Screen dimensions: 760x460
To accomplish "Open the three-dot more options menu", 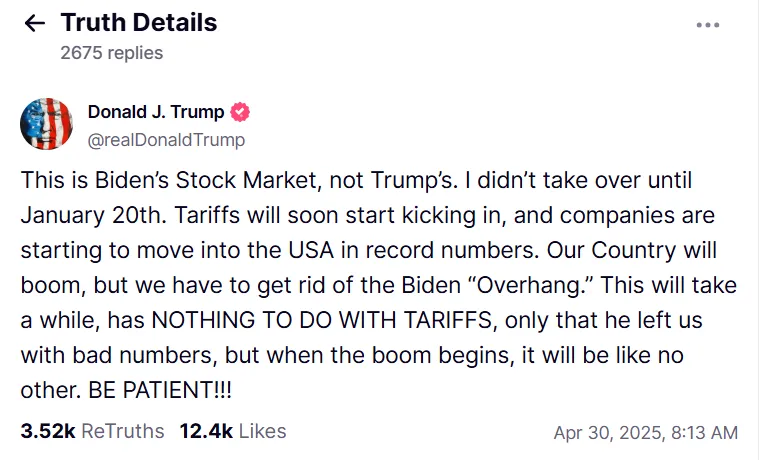I will 708,25.
